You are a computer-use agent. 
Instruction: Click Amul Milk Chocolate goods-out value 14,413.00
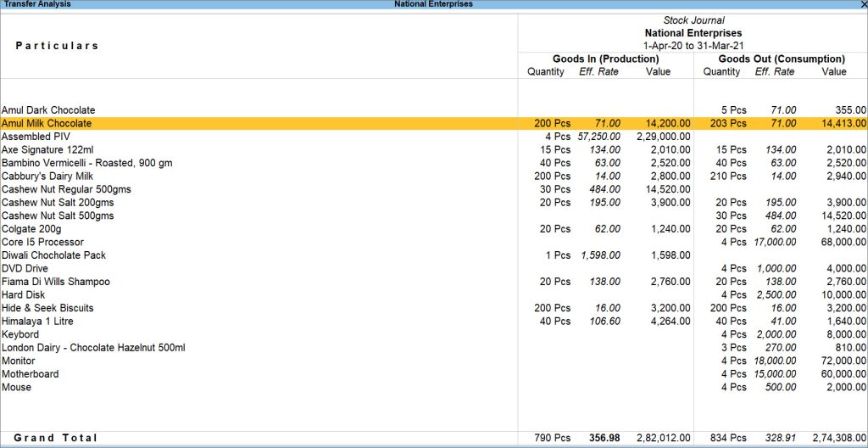(x=844, y=124)
